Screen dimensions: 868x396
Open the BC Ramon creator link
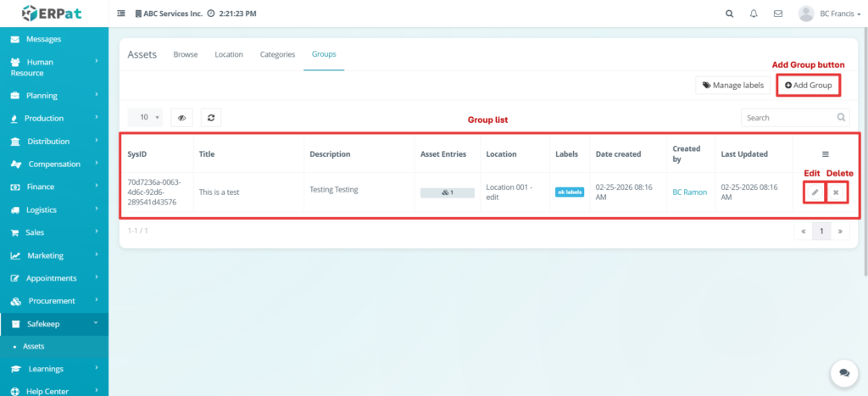pos(689,192)
